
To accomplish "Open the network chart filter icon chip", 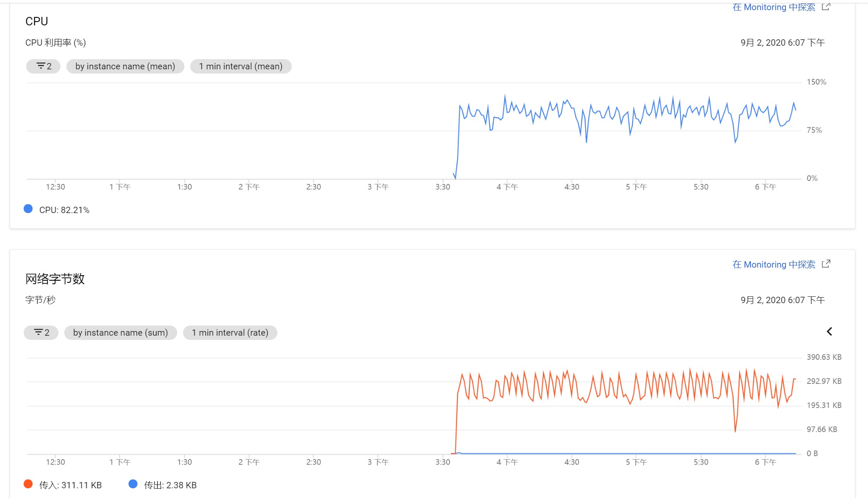I will click(x=41, y=333).
